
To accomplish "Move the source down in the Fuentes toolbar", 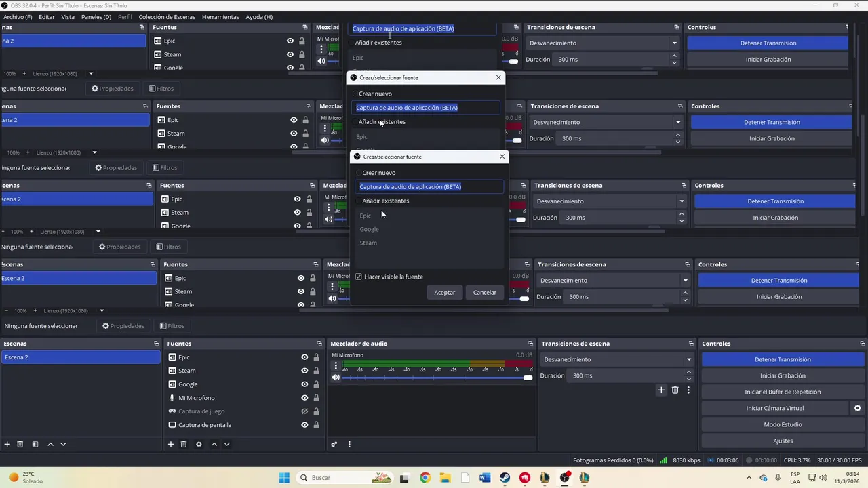I will point(227,444).
